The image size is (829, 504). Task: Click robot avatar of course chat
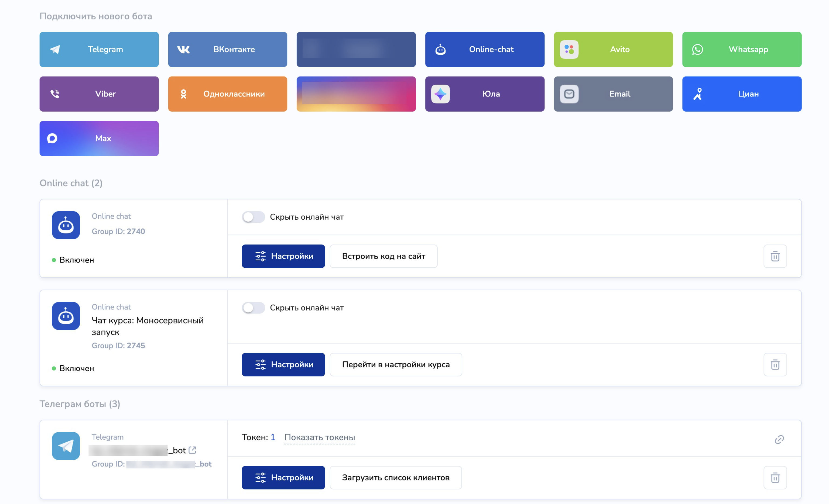tap(66, 316)
